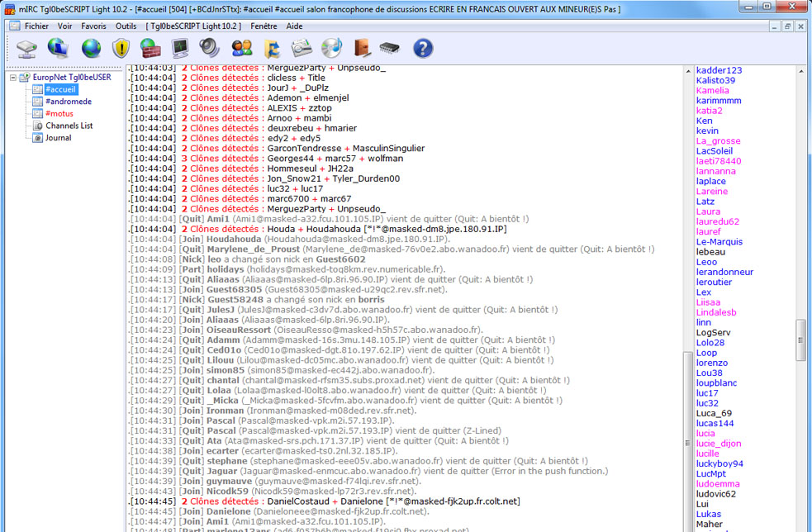Select nick katia2 in user list
This screenshot has height=532, width=812.
(x=709, y=111)
